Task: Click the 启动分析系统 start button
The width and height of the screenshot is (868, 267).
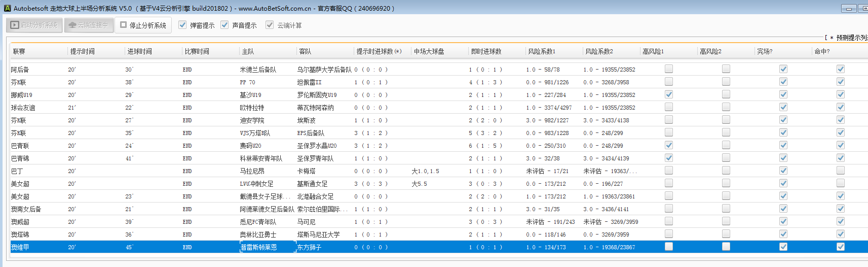Action: (34, 25)
